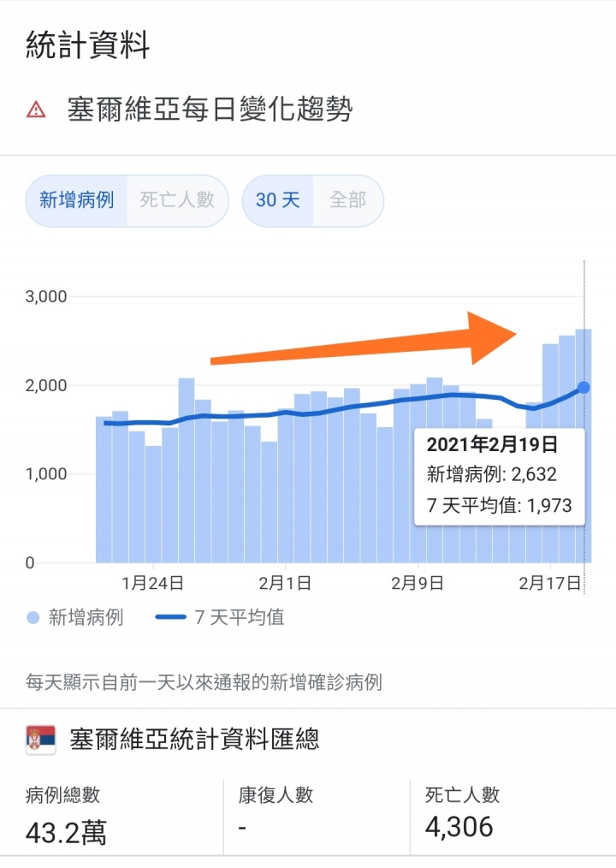The image size is (616, 868).
Task: Select the 新增病例 toggle option
Action: click(x=76, y=200)
